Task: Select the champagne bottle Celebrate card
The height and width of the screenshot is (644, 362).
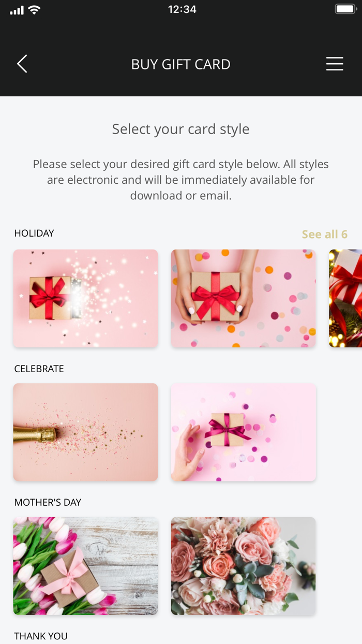Action: point(85,432)
